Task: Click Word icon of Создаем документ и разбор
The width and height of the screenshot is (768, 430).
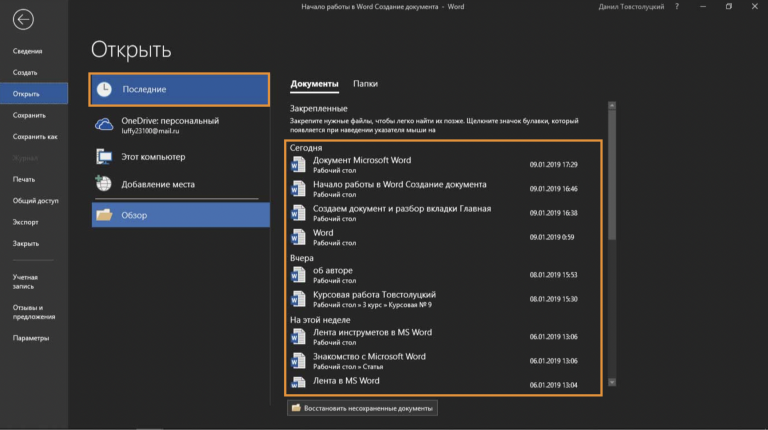Action: pyautogui.click(x=298, y=213)
